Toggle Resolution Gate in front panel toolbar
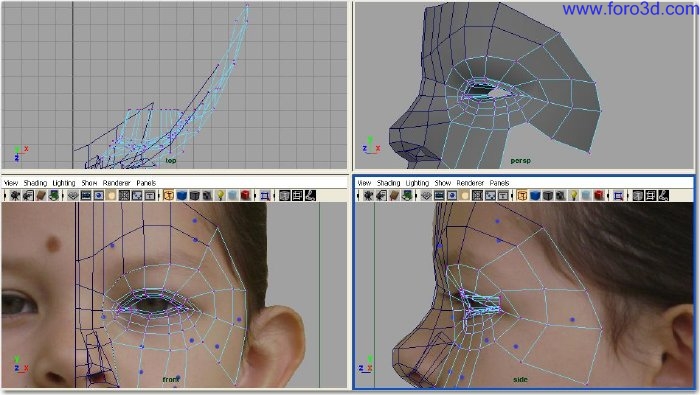700x395 pixels. click(x=99, y=195)
